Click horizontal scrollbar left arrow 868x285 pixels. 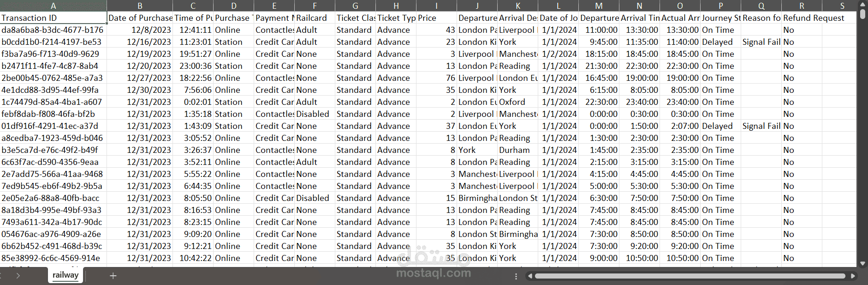coord(530,276)
